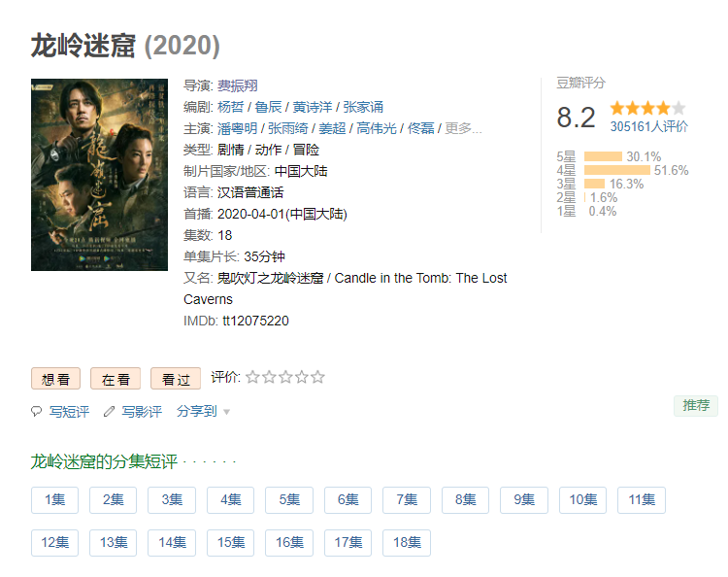Give a three-star rating under 评价
This screenshot has height=577, width=728.
coord(285,377)
